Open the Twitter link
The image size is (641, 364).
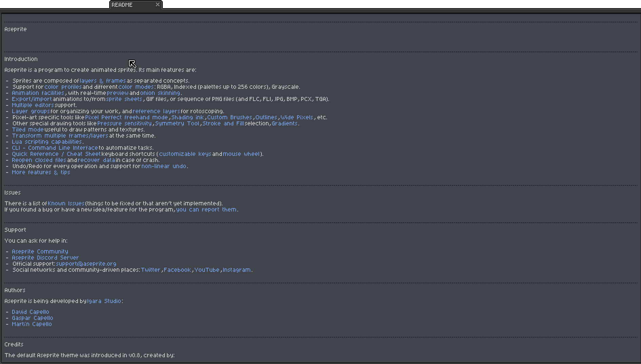[151, 270]
